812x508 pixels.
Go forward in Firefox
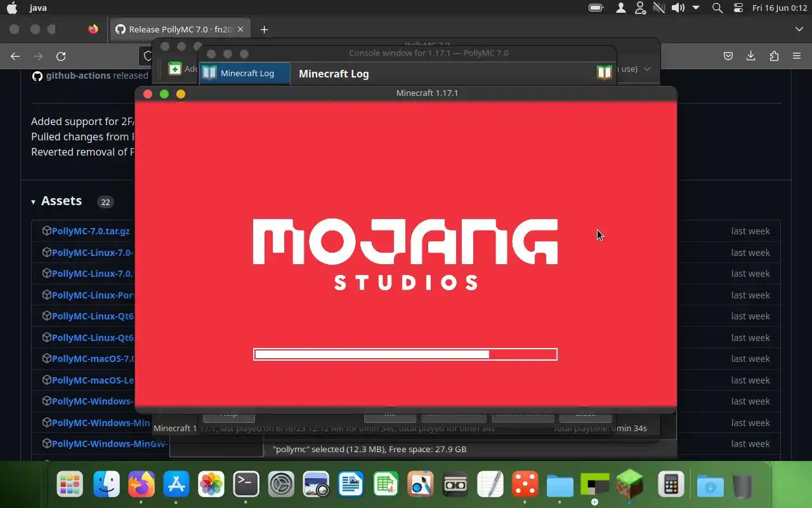38,56
